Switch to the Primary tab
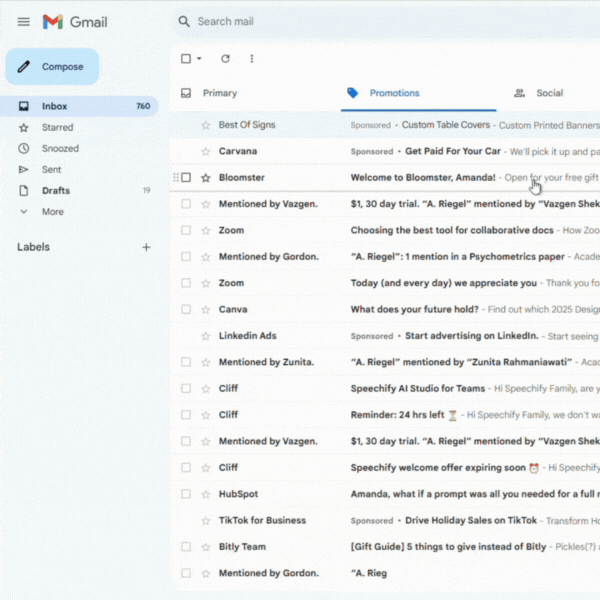 (x=219, y=93)
